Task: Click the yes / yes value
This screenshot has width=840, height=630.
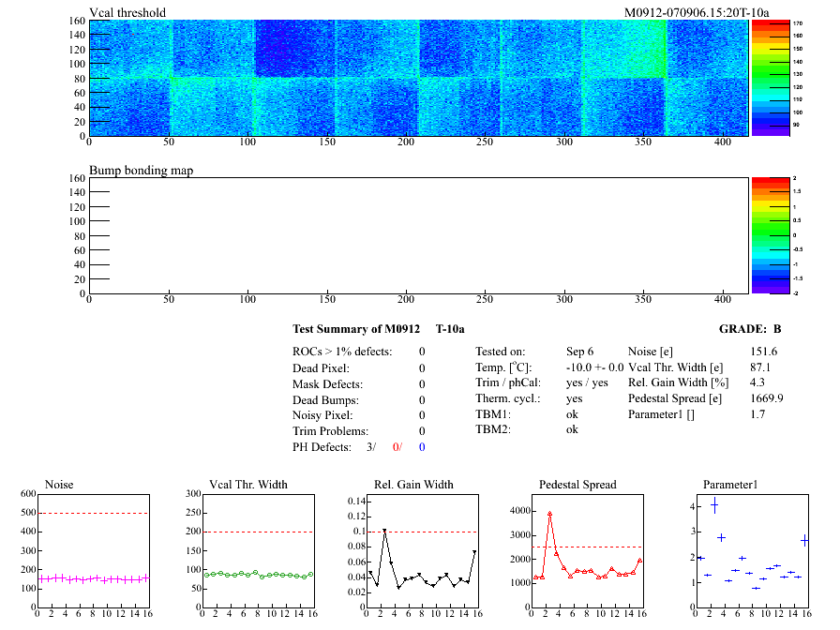Action: [587, 382]
